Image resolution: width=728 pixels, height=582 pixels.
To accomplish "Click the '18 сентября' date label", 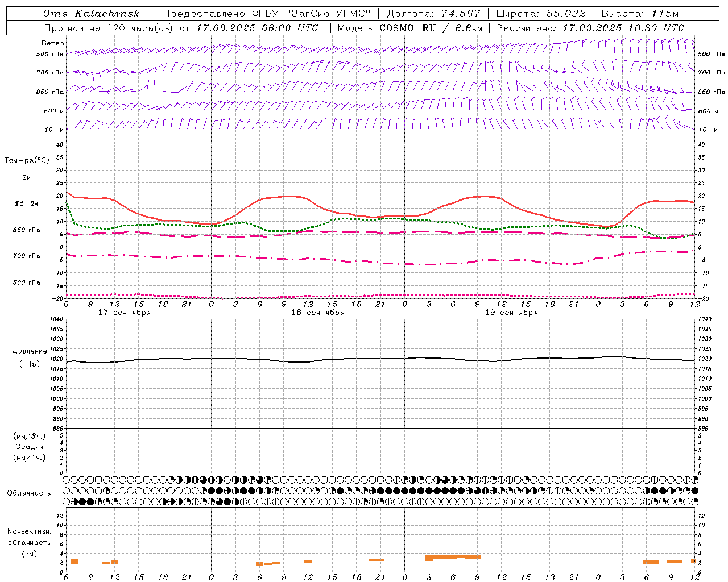I will (318, 313).
